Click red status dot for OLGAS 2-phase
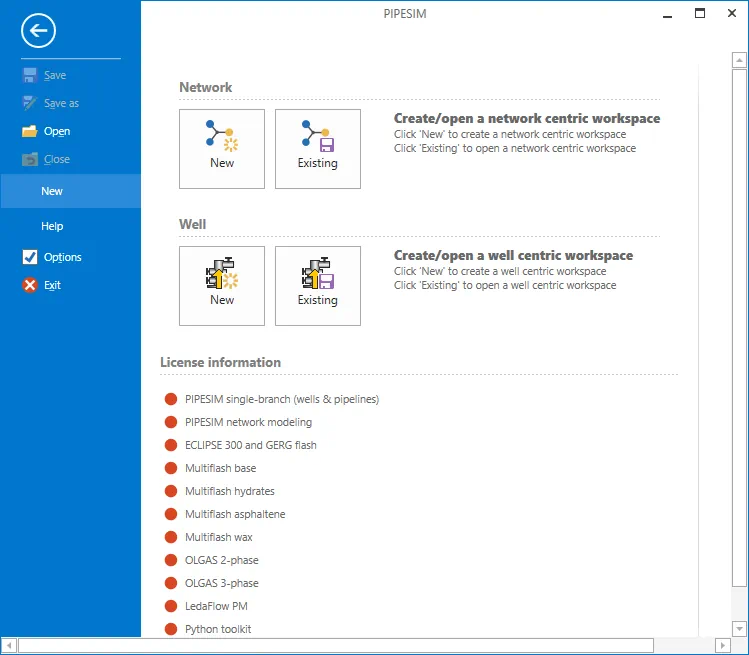Screen dimensions: 749x655 [x=171, y=560]
